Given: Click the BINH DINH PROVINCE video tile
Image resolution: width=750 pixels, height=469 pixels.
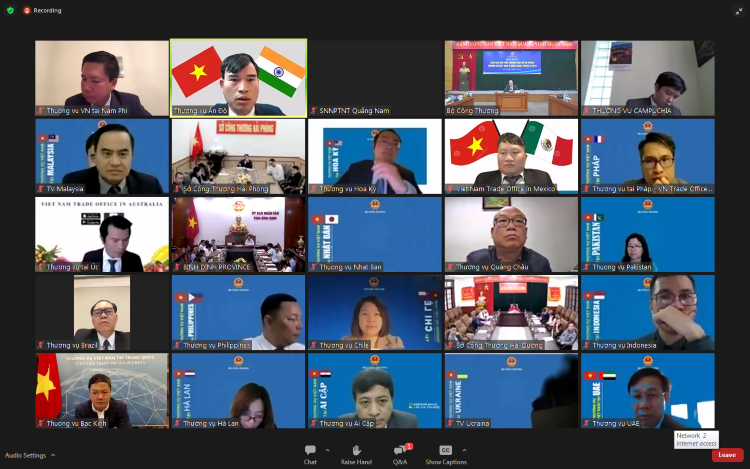Looking at the screenshot, I should pyautogui.click(x=238, y=234).
